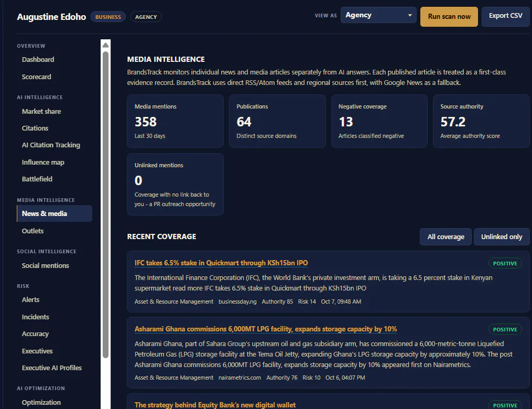Open Asharami Ghana LPG facility article
This screenshot has width=532, height=409.
(266, 329)
